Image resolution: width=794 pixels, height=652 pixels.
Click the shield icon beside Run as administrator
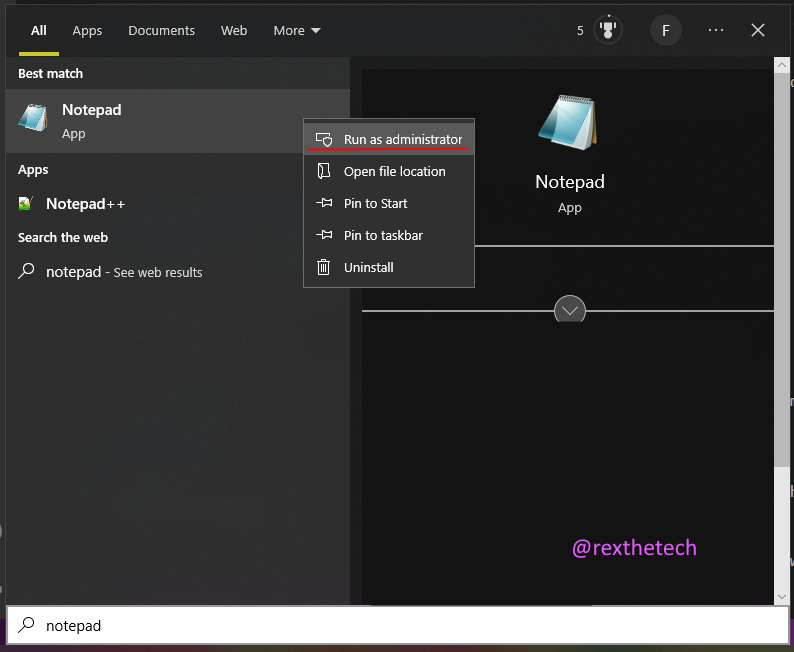coord(324,139)
